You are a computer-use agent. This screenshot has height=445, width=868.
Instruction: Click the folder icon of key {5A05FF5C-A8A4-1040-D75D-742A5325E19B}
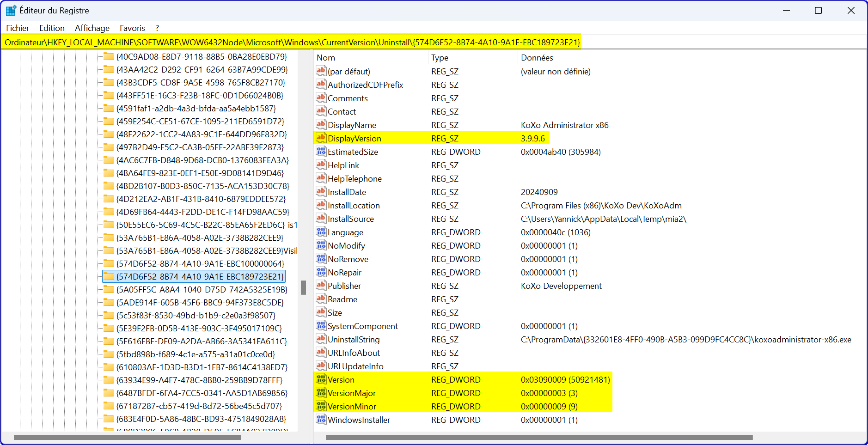tap(109, 289)
